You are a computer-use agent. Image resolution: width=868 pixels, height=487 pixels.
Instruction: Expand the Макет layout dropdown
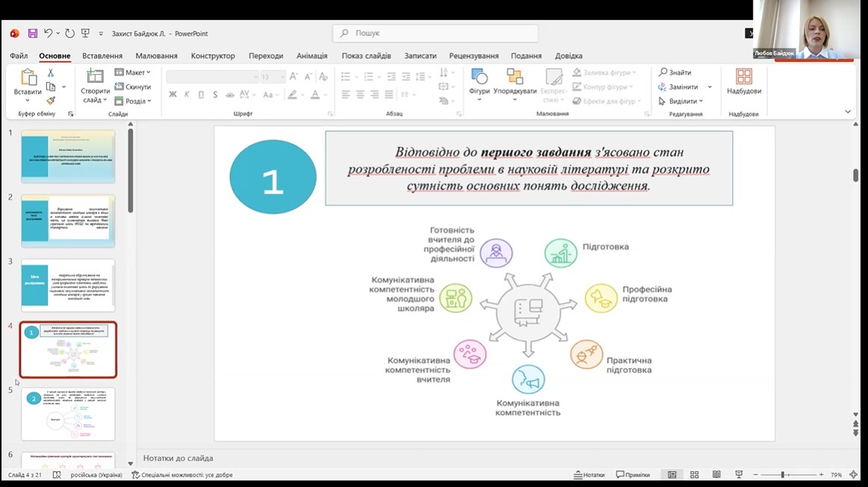pyautogui.click(x=133, y=72)
